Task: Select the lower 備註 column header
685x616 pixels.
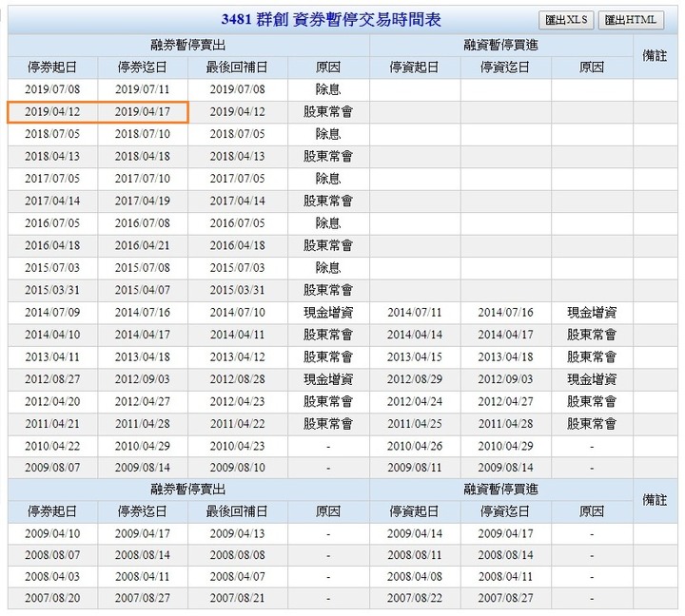Action: point(655,500)
